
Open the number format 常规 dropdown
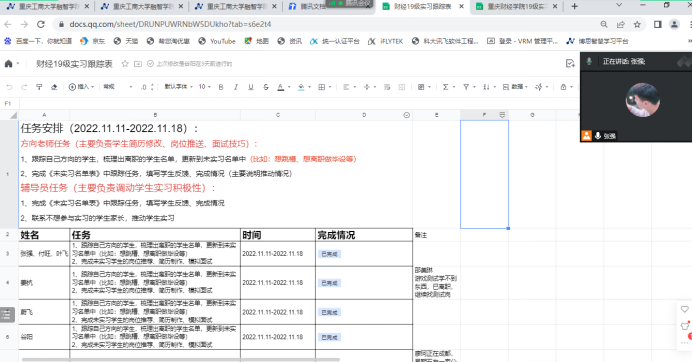(x=118, y=87)
